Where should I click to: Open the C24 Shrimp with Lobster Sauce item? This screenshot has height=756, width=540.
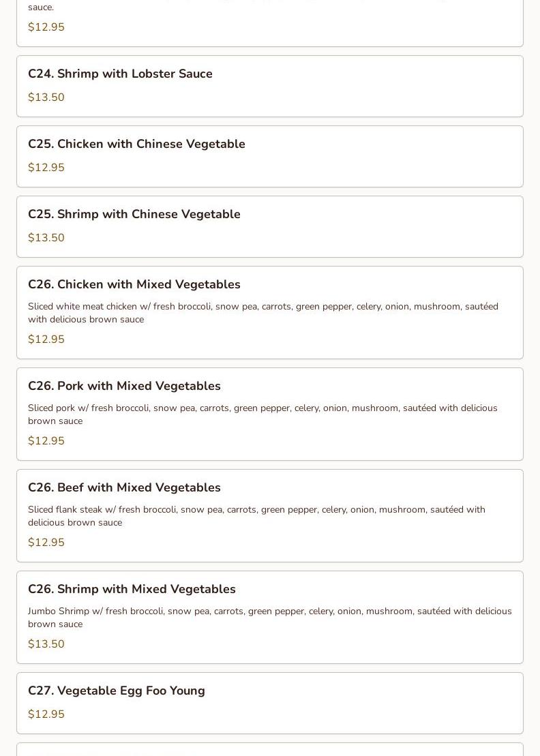click(x=120, y=74)
